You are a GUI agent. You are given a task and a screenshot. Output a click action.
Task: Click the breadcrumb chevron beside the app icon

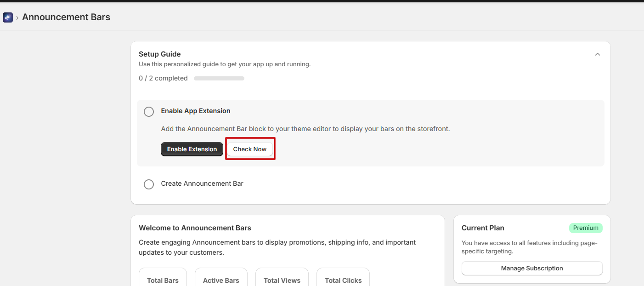(x=17, y=17)
